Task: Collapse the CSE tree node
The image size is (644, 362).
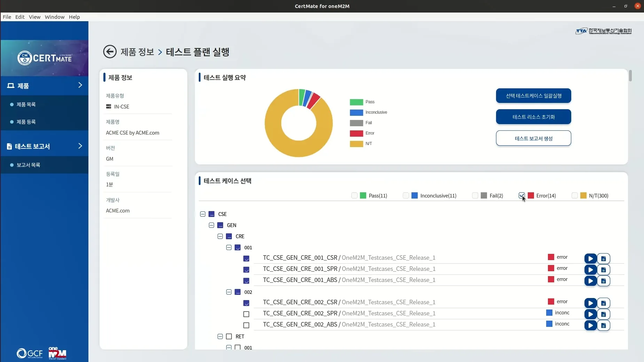Action: tap(203, 214)
